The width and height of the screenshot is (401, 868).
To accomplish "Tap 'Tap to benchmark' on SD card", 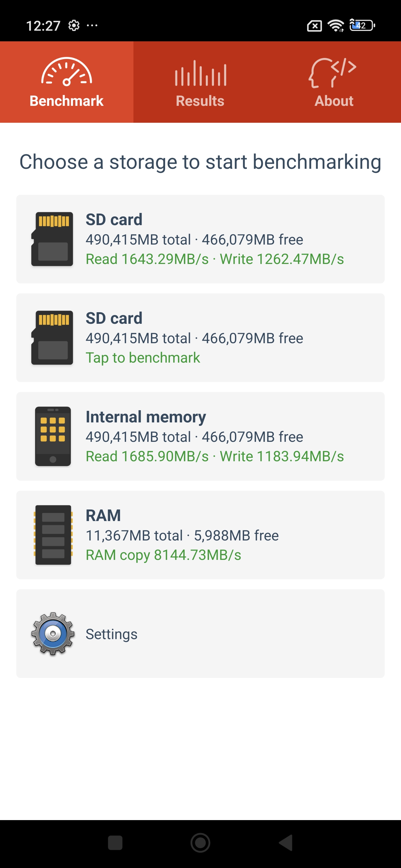I will click(143, 358).
